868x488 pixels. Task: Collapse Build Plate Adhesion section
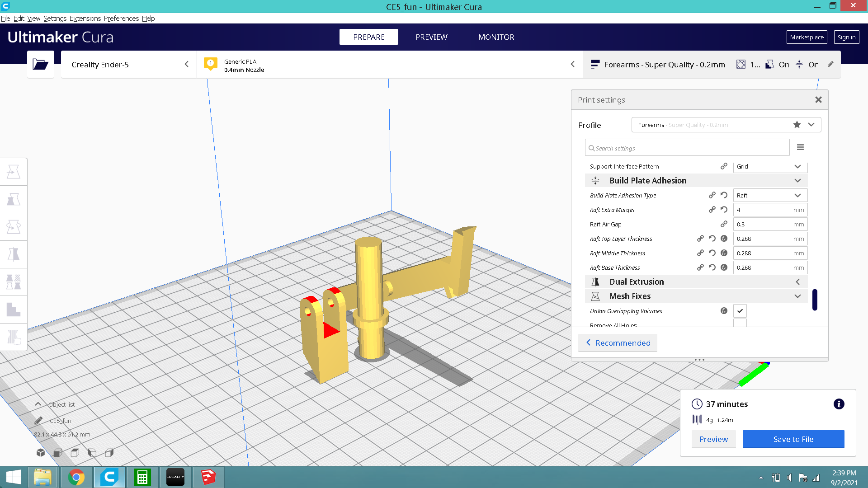point(696,181)
